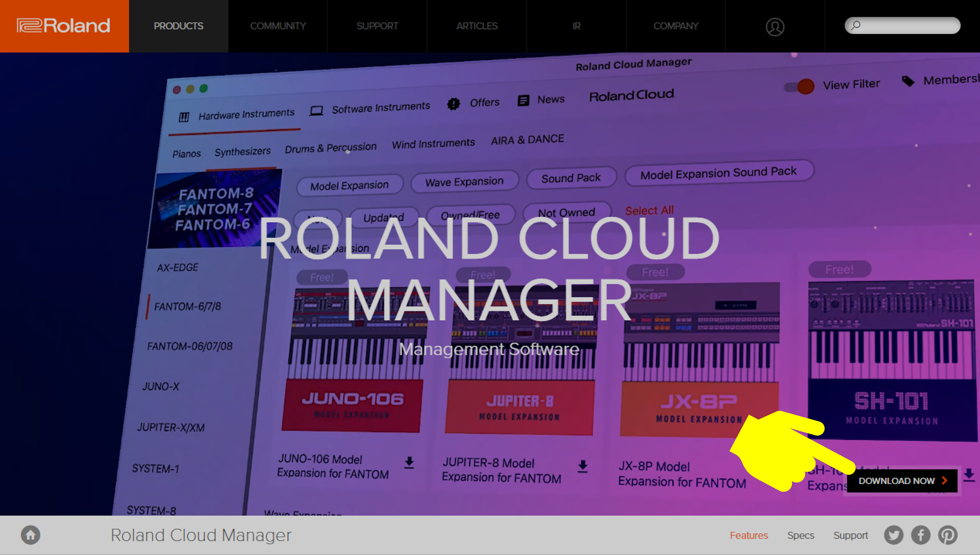980x555 pixels.
Task: Share the page on Twitter
Action: tap(893, 535)
